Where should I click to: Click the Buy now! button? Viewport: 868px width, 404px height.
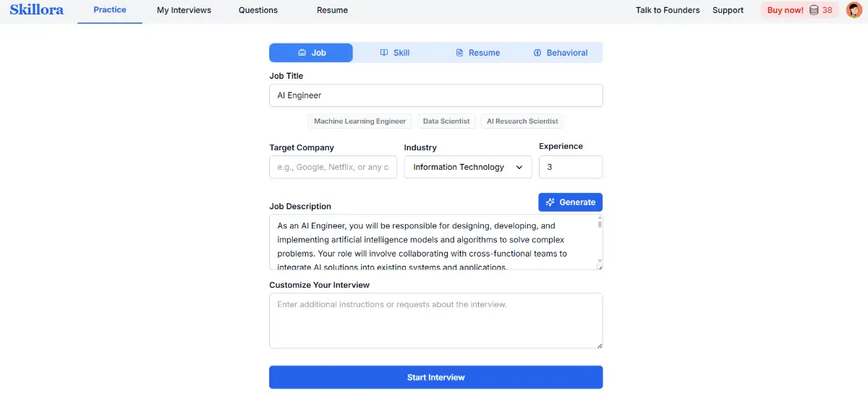(x=785, y=10)
